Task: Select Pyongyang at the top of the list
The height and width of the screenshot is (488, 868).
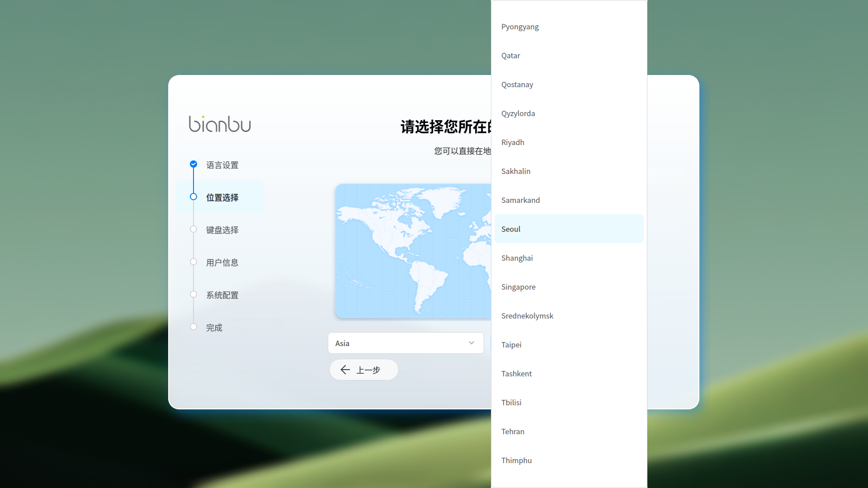Action: 520,27
